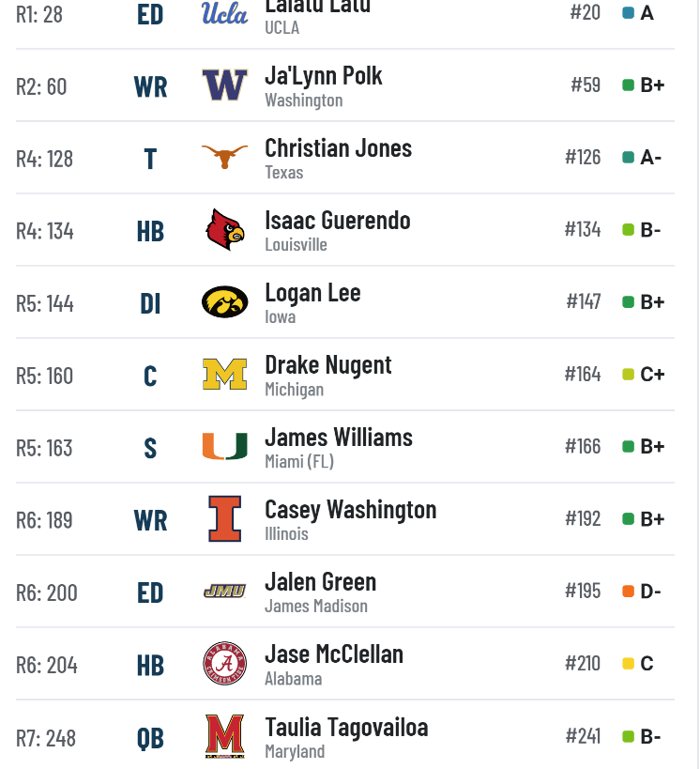Viewport: 700px width, 769px height.
Task: Click the QB position label
Action: [x=150, y=739]
